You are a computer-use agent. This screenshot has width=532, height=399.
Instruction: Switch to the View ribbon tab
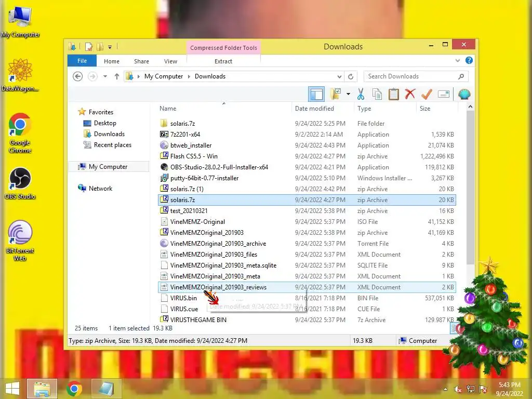(x=170, y=61)
